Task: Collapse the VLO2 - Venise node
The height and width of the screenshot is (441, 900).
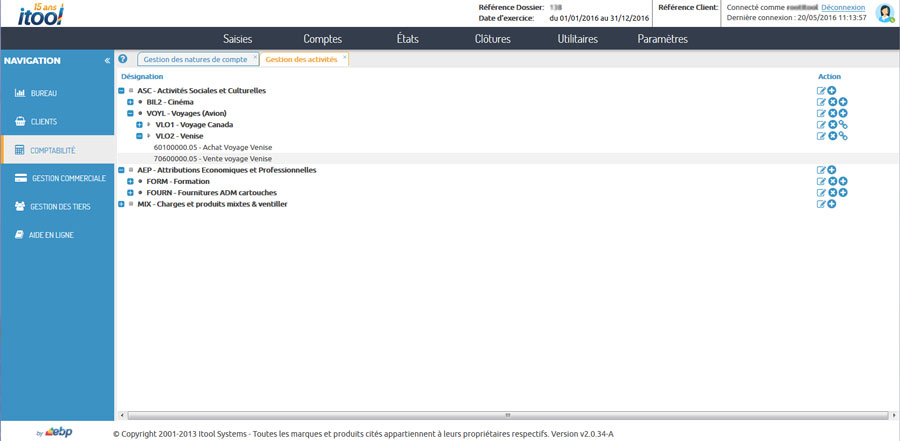Action: 139,136
